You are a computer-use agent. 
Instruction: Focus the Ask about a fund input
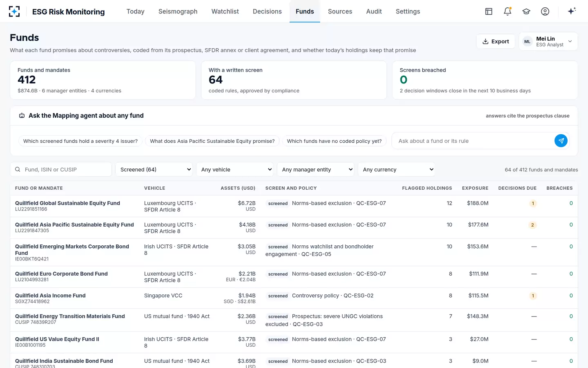click(472, 141)
